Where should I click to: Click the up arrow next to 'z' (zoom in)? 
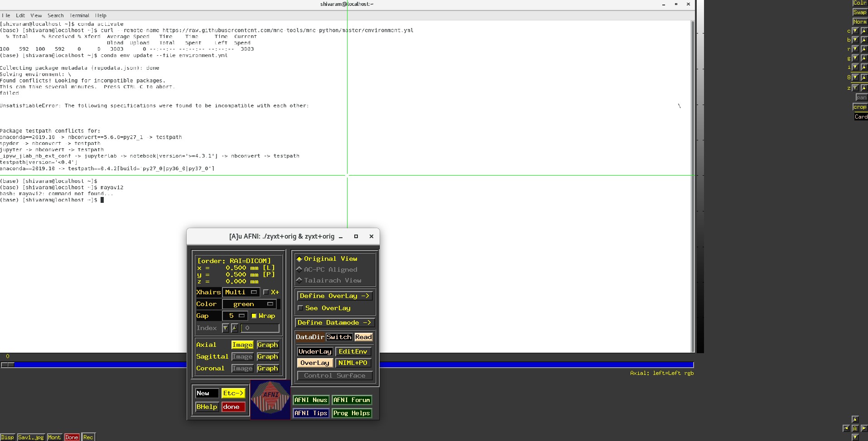tap(864, 88)
